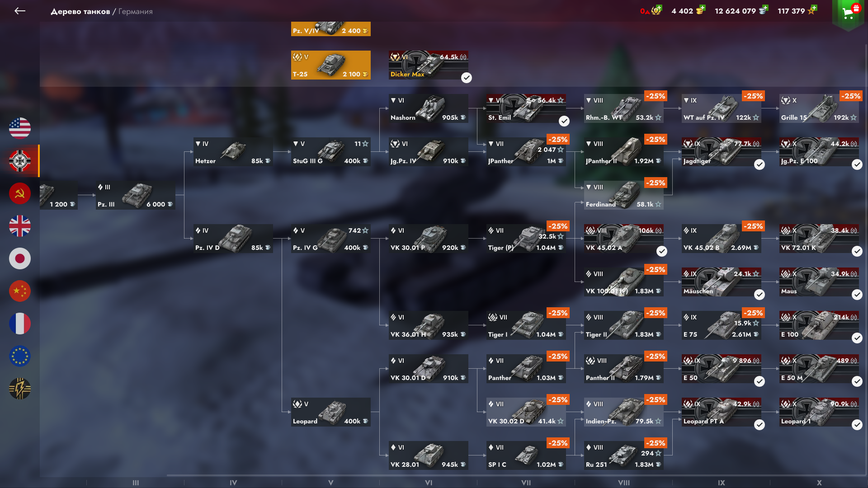The width and height of the screenshot is (868, 488).
Task: Go back with the arrow icon
Action: tap(20, 11)
